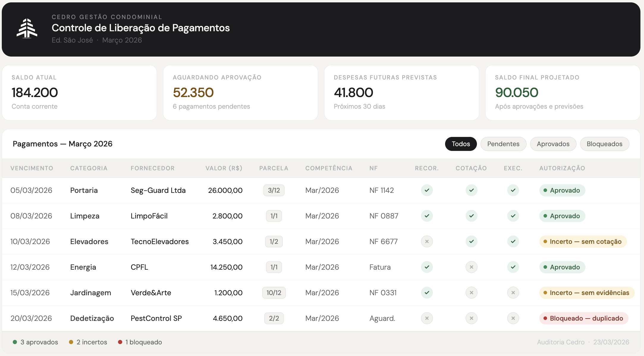
Task: Click Energia row Exec. check icon
Action: pos(513,267)
